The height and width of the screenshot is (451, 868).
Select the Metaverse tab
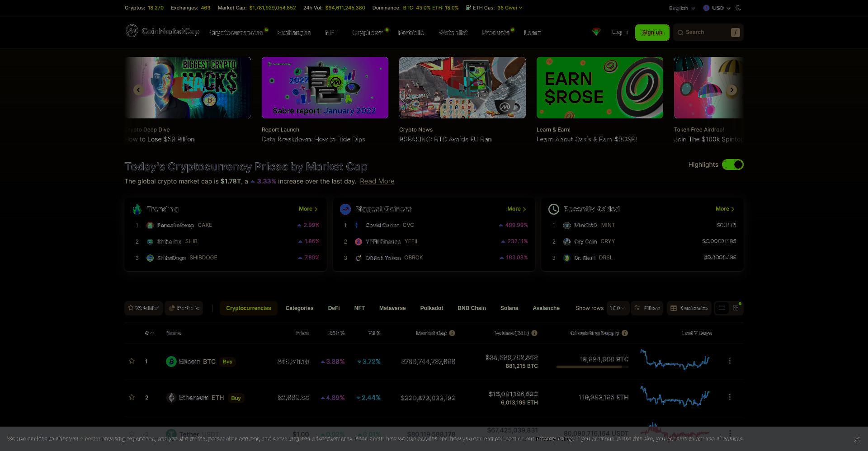[x=392, y=308]
